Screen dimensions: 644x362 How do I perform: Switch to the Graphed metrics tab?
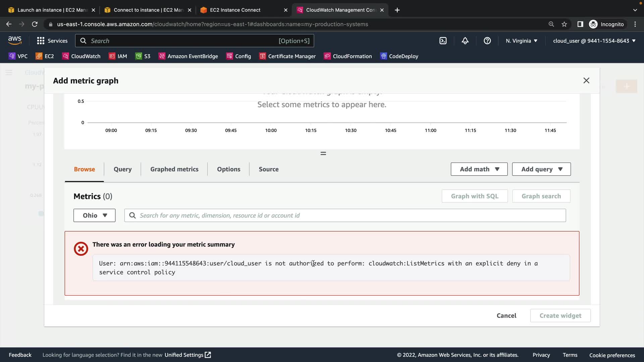[x=174, y=169]
